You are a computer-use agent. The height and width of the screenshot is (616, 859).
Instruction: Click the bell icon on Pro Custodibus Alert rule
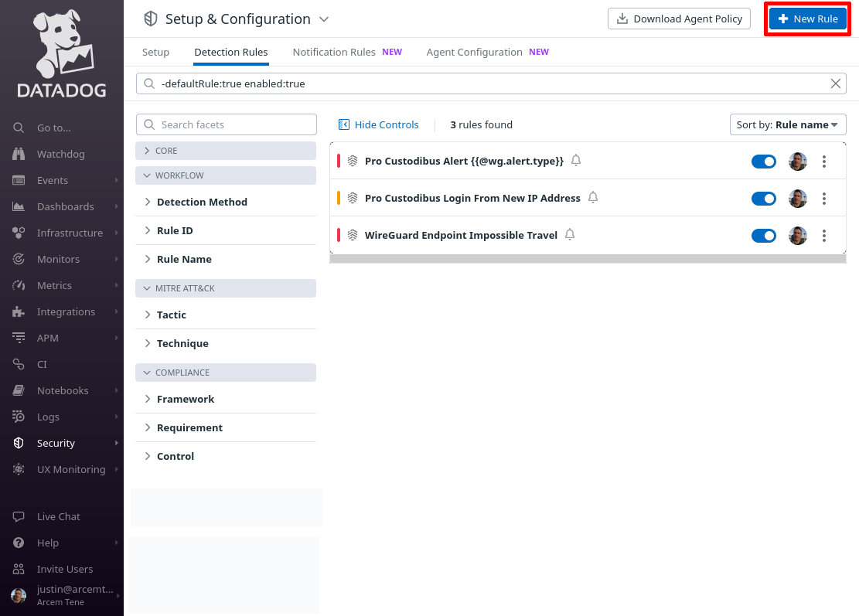click(576, 161)
